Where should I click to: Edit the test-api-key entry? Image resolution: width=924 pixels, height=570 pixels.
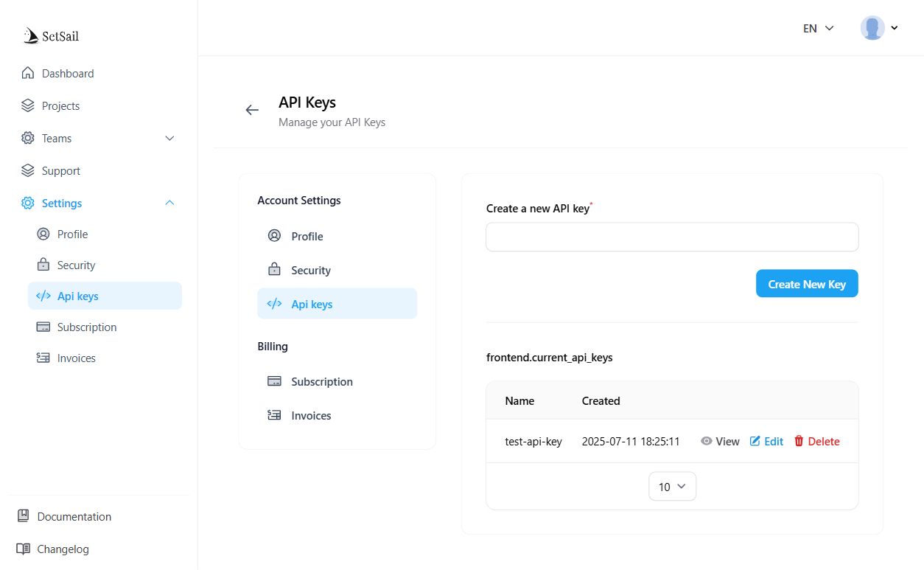coord(766,442)
